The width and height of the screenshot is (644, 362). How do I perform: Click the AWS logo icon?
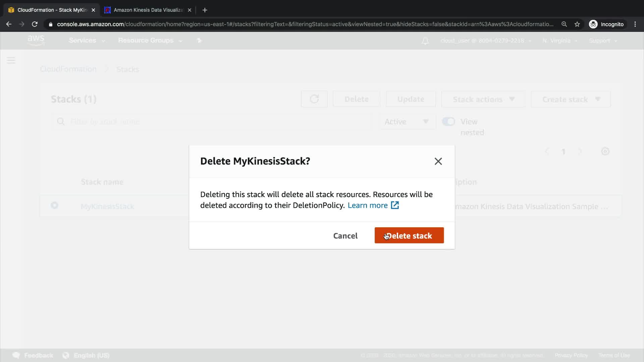point(36,40)
